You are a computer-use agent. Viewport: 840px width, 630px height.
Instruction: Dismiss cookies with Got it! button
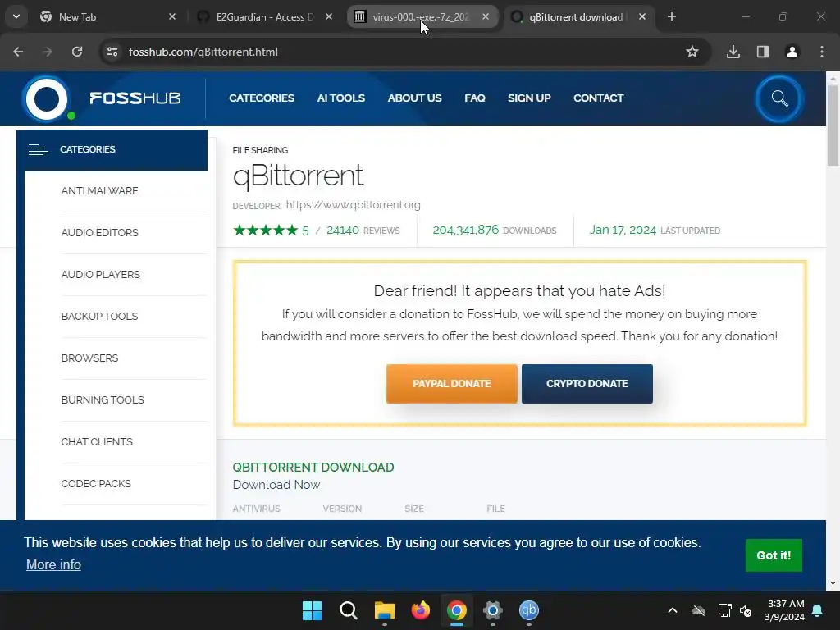774,555
